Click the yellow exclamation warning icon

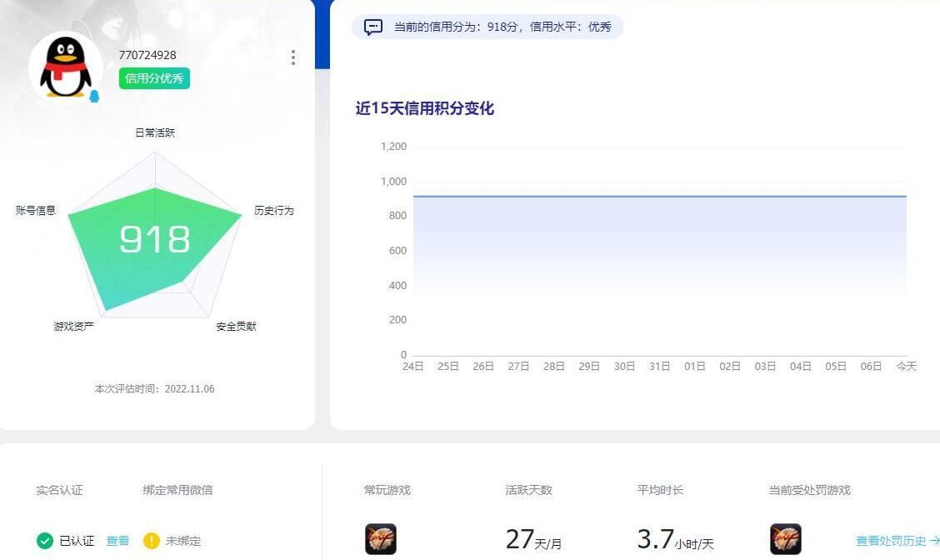click(151, 541)
